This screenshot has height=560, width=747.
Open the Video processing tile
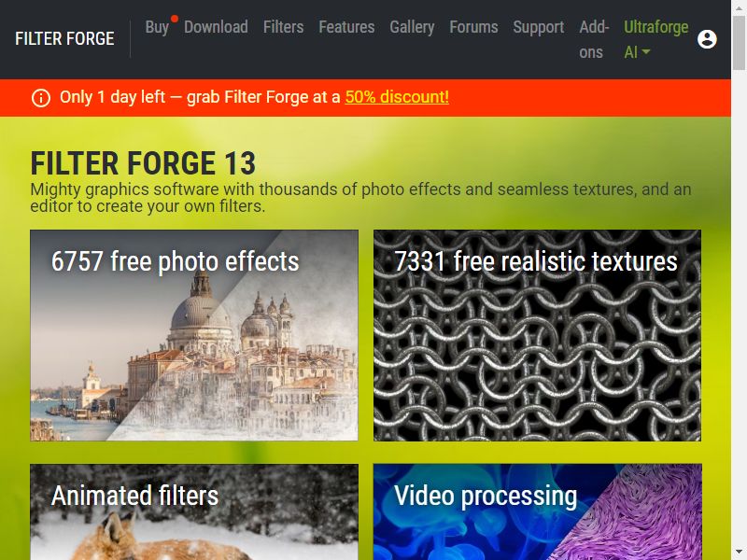[537, 511]
